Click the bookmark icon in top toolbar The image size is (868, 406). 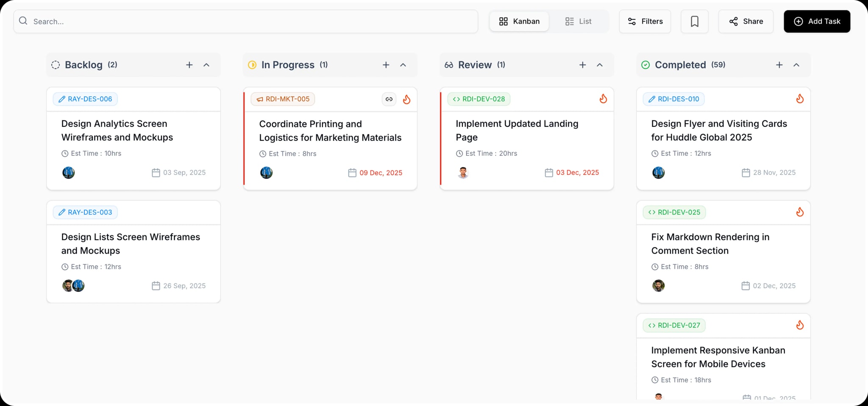point(694,21)
